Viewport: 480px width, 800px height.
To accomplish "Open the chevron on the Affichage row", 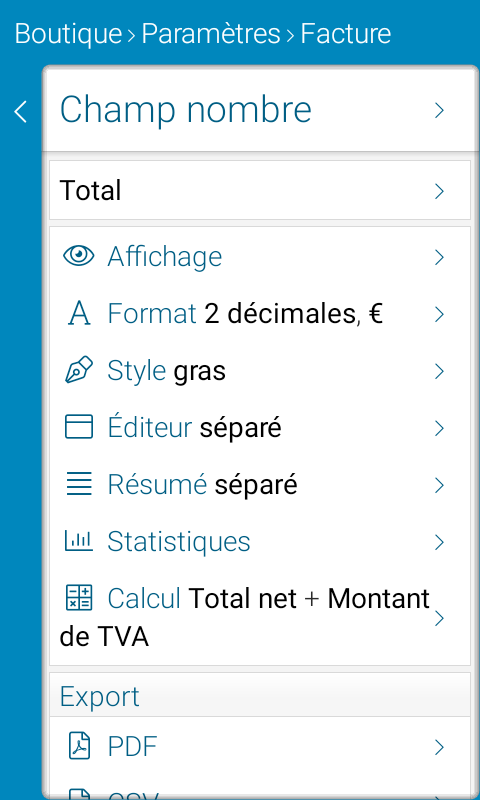I will coord(439,258).
